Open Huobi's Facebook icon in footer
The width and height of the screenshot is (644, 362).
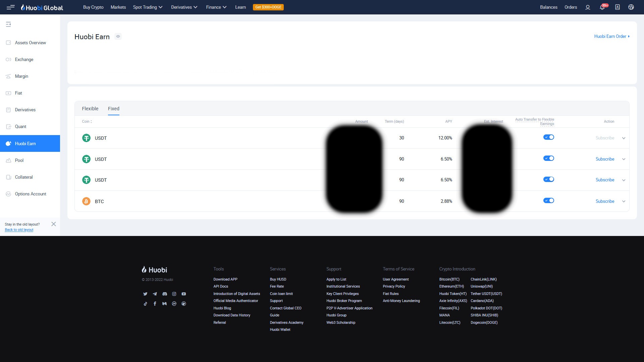155,304
